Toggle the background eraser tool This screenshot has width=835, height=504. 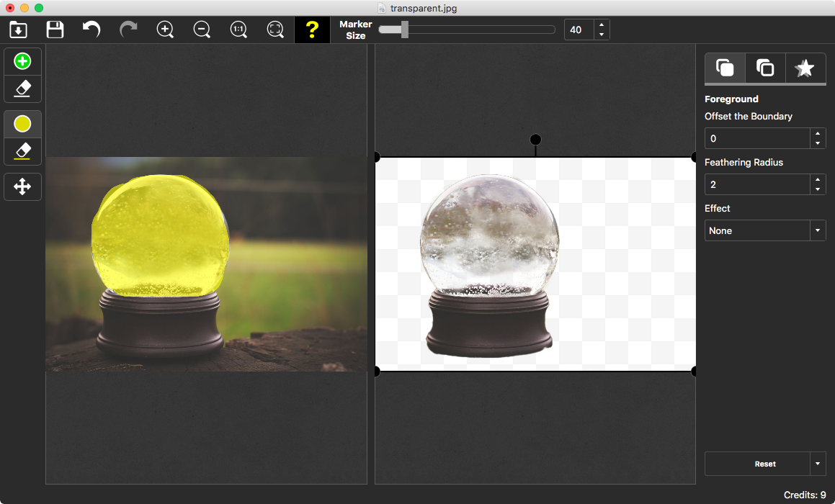pyautogui.click(x=22, y=151)
